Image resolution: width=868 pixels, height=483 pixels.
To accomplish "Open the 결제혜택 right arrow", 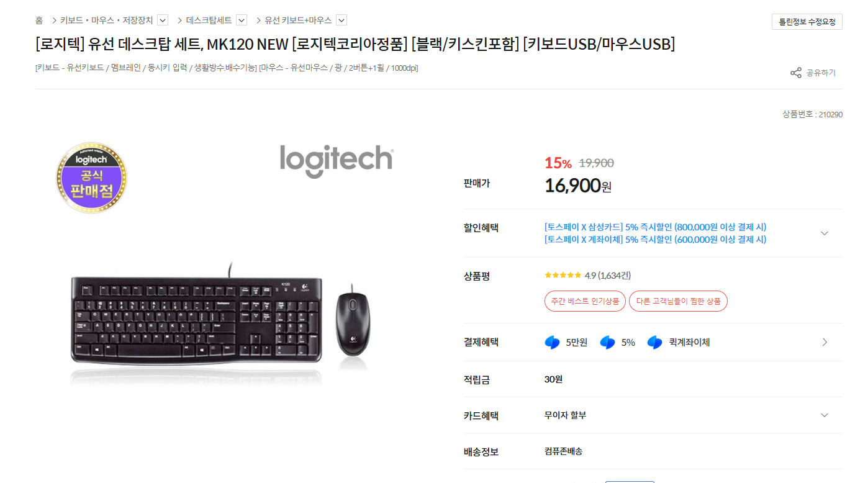I will [825, 342].
